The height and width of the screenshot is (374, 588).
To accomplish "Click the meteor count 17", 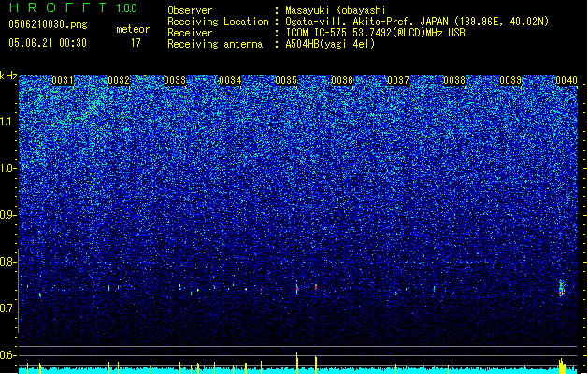I will tap(136, 43).
